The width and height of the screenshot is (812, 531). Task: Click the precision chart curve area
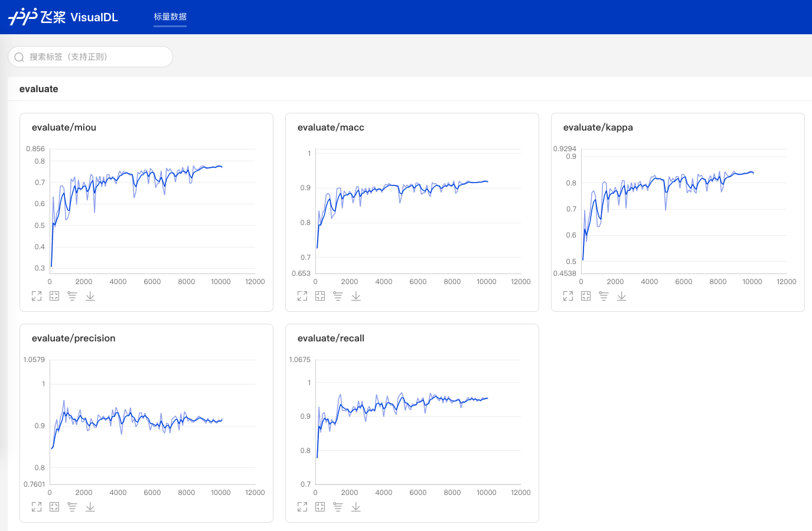(152, 422)
